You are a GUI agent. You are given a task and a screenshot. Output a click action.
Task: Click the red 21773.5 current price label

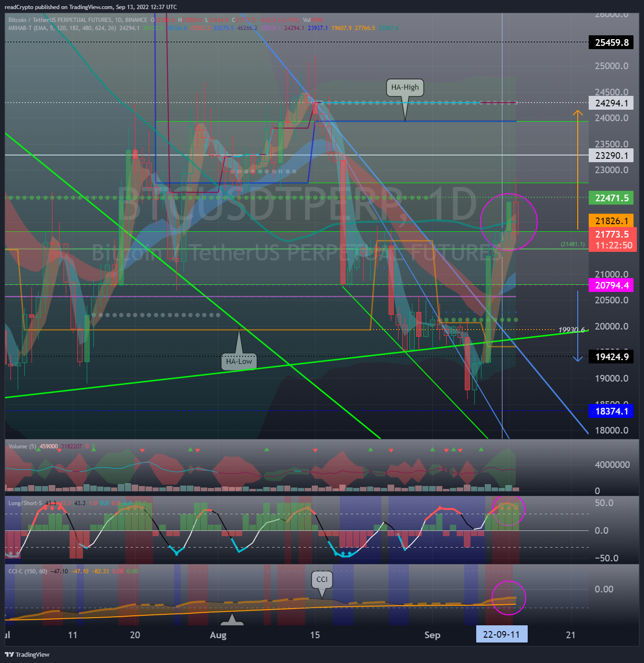(x=612, y=234)
